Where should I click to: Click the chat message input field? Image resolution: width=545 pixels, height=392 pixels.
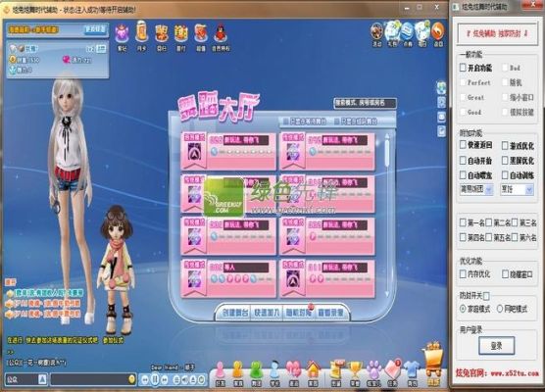pos(93,379)
